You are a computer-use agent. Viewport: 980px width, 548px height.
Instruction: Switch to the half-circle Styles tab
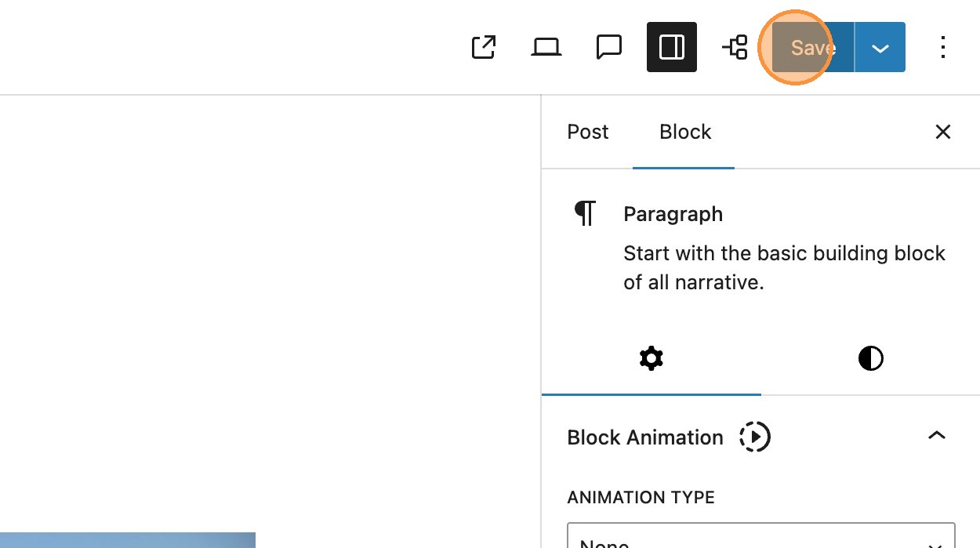point(870,359)
